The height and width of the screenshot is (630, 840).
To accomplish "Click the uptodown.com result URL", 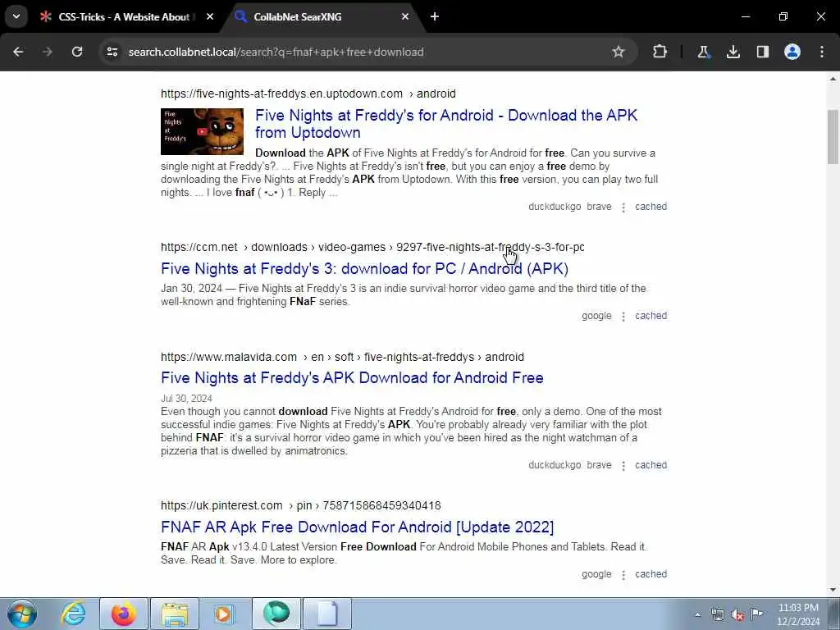I will tap(308, 94).
